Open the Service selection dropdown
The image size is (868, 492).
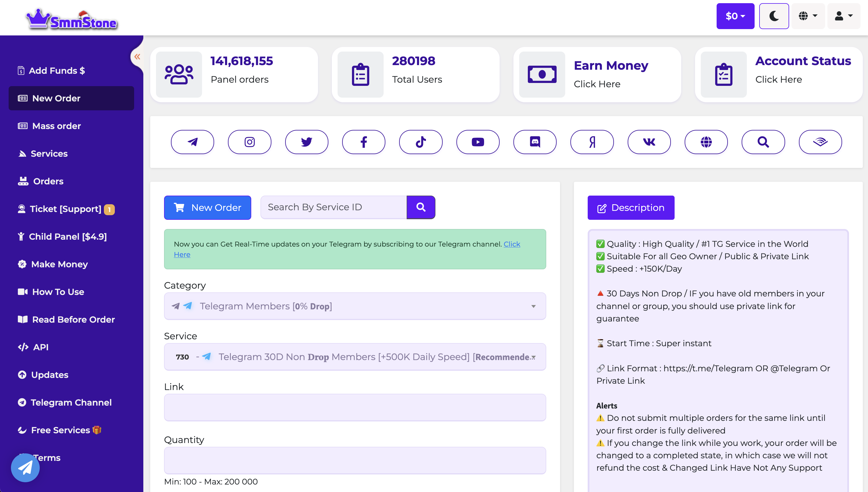(355, 357)
